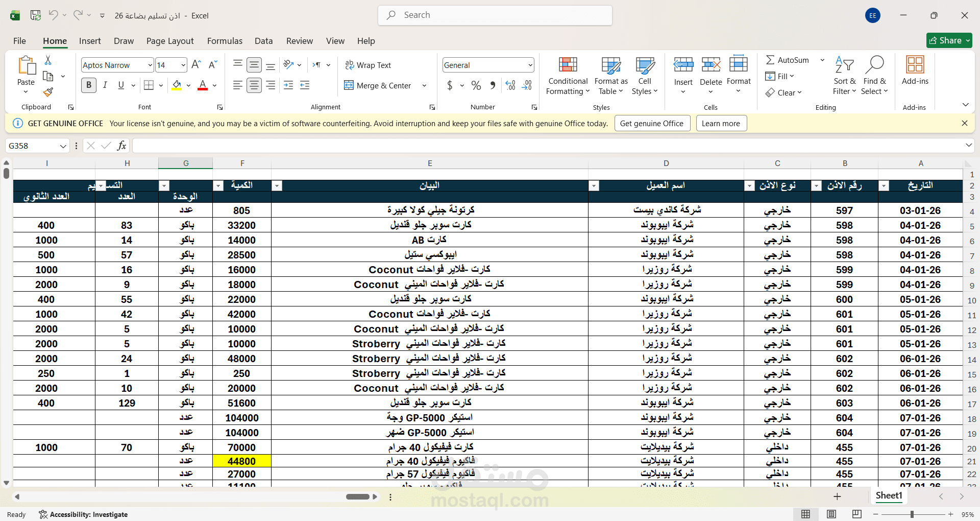Toggle center horizontal alignment

click(254, 85)
